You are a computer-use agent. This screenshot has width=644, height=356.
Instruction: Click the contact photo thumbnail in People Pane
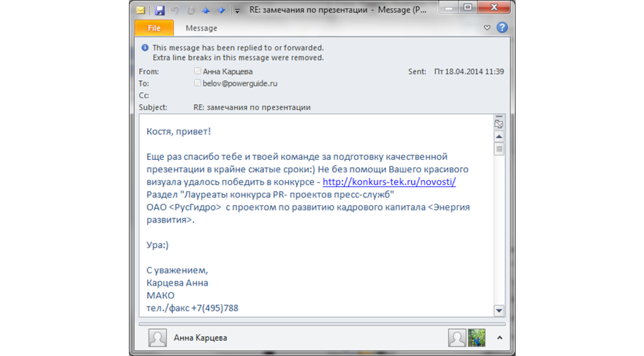coord(476,338)
